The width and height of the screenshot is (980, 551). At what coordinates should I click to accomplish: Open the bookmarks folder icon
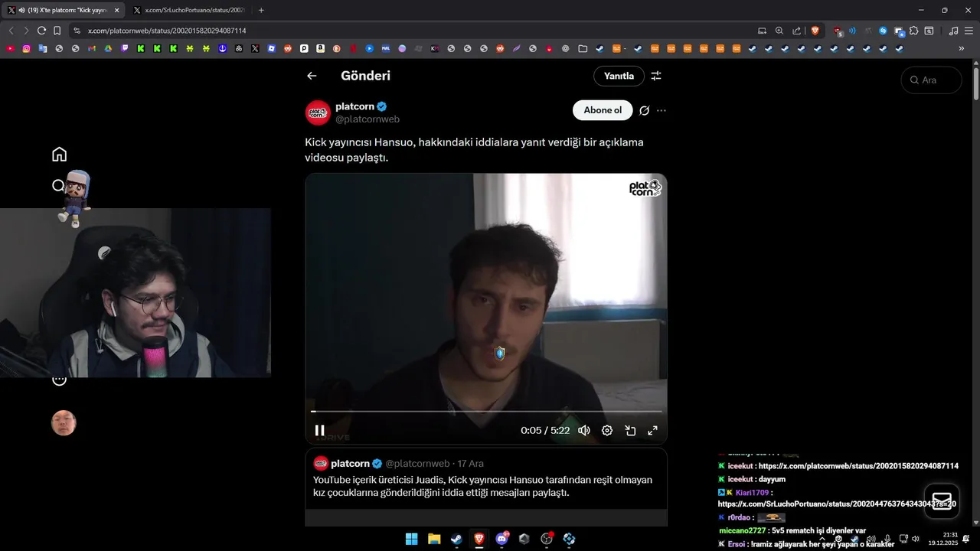point(583,48)
